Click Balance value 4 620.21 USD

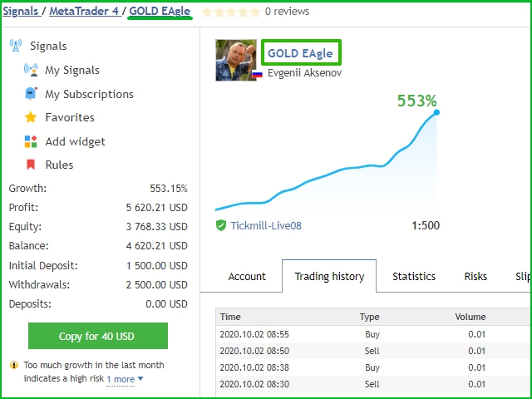pyautogui.click(x=157, y=246)
